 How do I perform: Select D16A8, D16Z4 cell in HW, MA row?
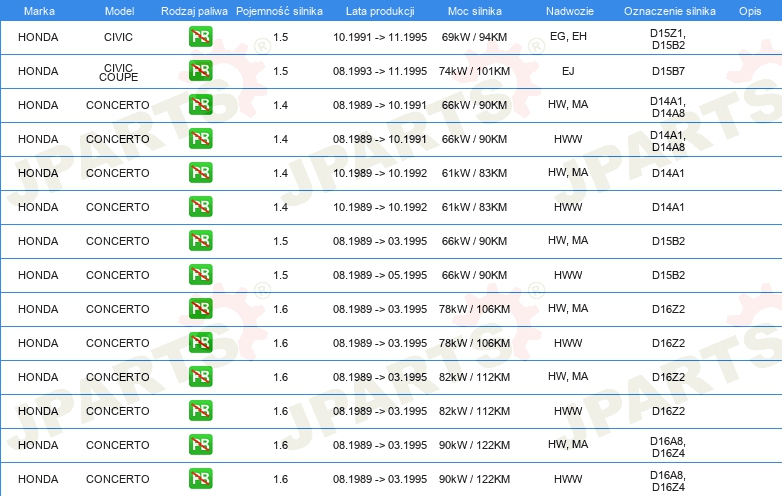668,447
